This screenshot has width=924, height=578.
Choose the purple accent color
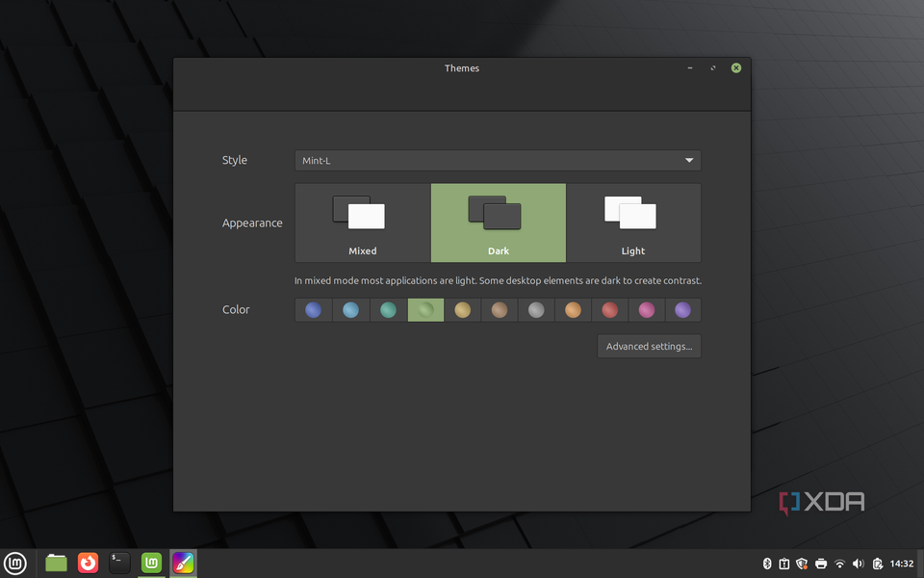pos(683,309)
